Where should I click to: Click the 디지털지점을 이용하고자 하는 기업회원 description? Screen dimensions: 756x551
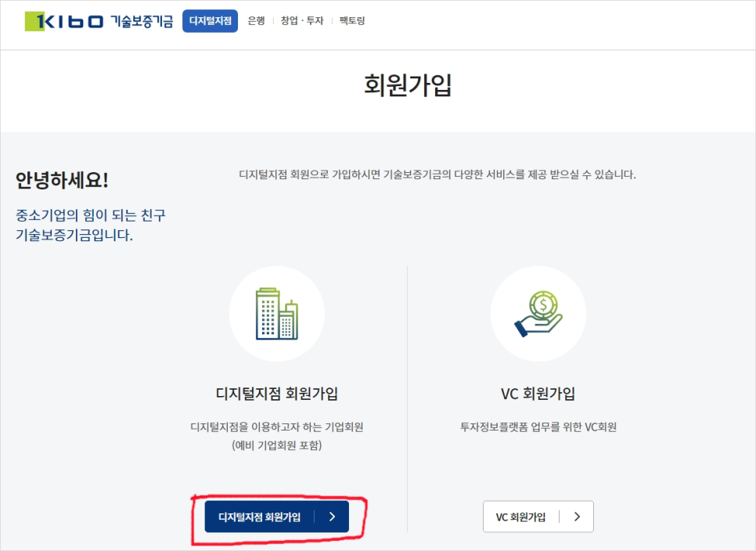(277, 427)
